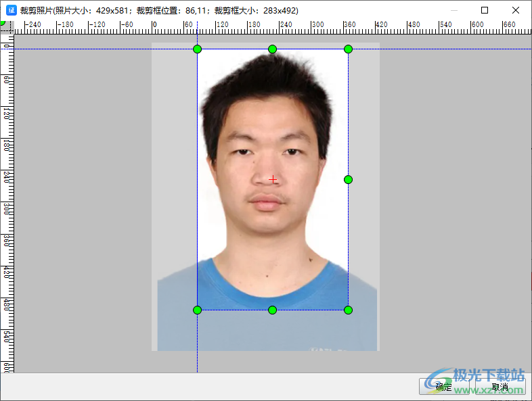Image resolution: width=532 pixels, height=401 pixels.
Task: Click the top-left crop frame handle
Action: pyautogui.click(x=198, y=49)
